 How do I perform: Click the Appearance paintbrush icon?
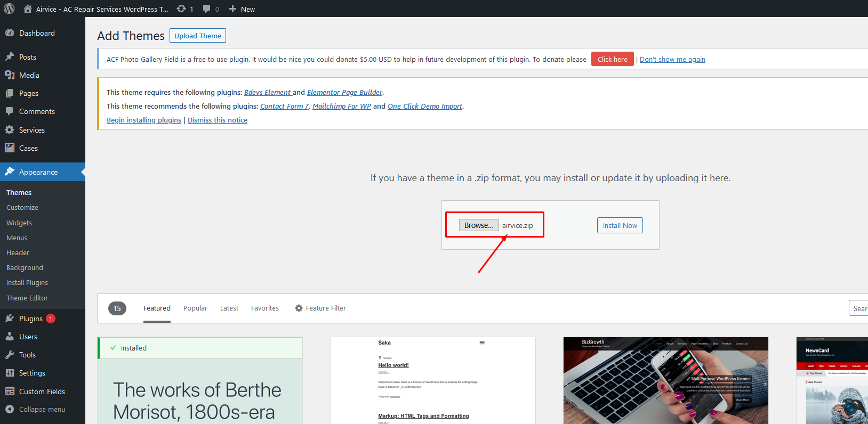point(10,172)
